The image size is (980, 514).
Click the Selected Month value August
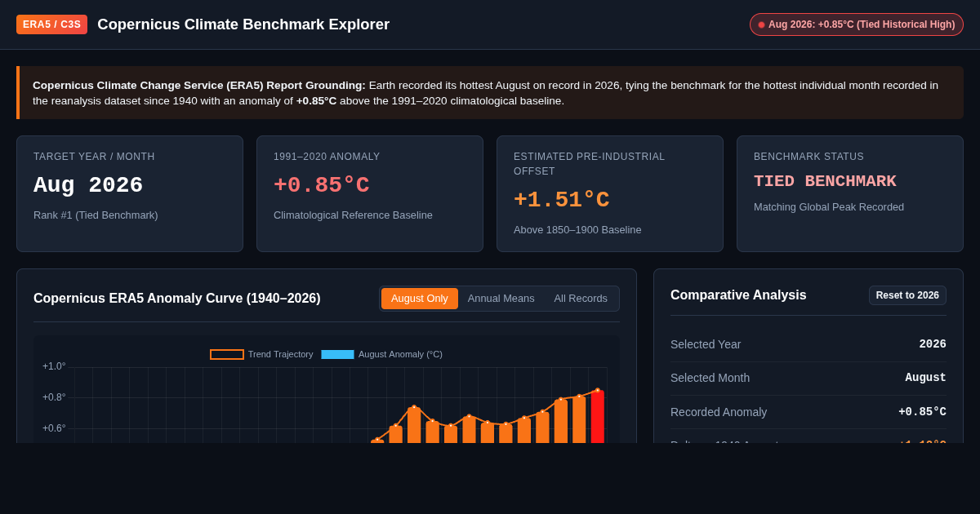[925, 378]
